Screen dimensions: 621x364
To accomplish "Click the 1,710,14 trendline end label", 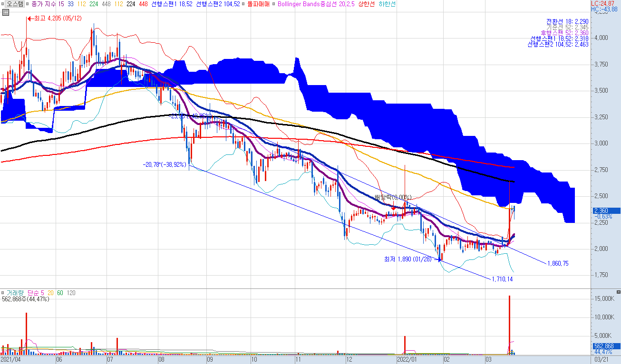I will coord(502,279).
